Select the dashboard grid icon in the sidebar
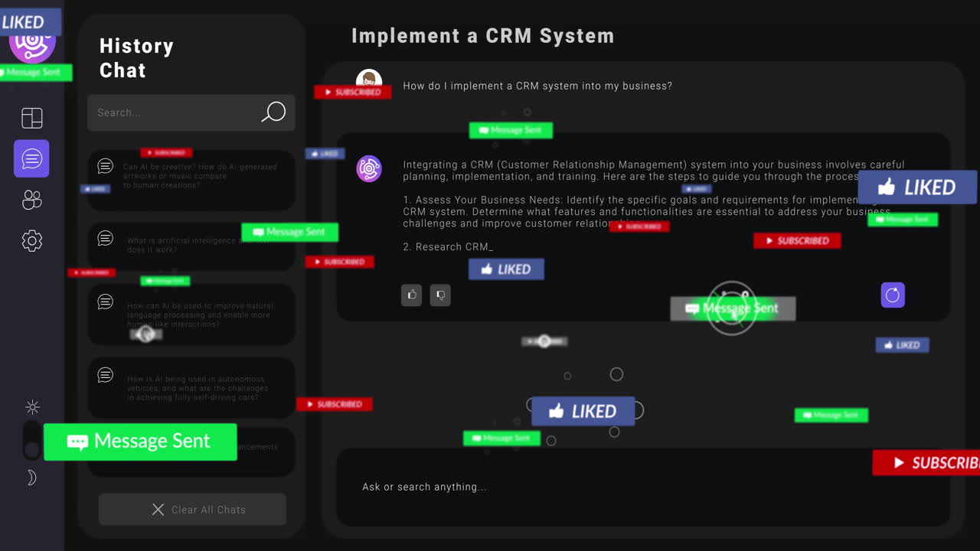This screenshot has width=980, height=551. tap(31, 118)
